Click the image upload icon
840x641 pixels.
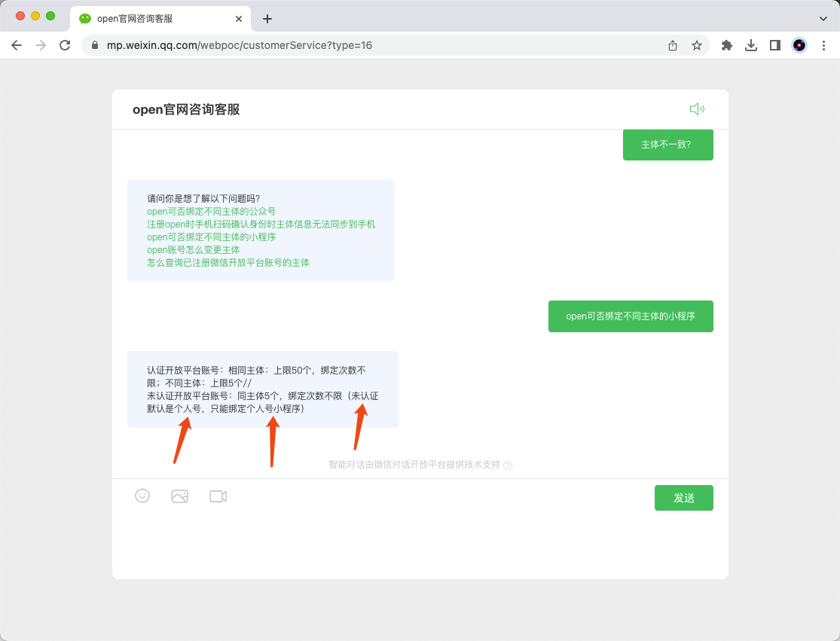(x=180, y=496)
